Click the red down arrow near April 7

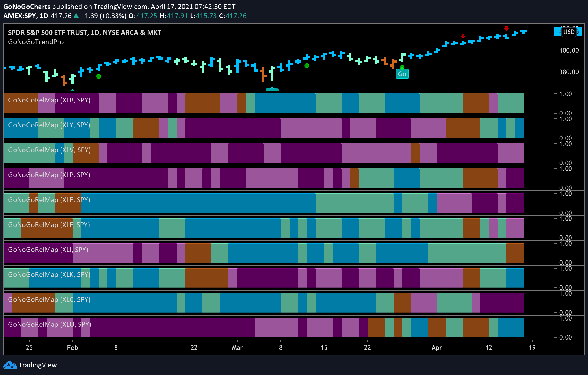463,36
